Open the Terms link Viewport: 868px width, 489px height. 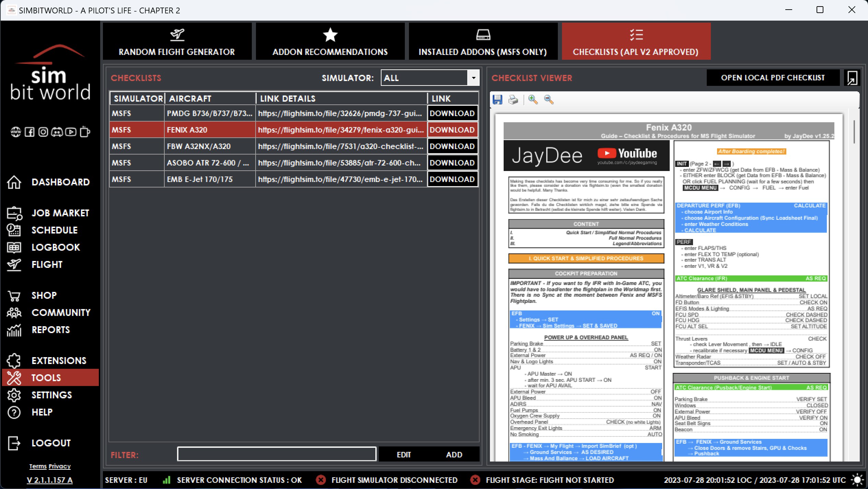(x=38, y=466)
